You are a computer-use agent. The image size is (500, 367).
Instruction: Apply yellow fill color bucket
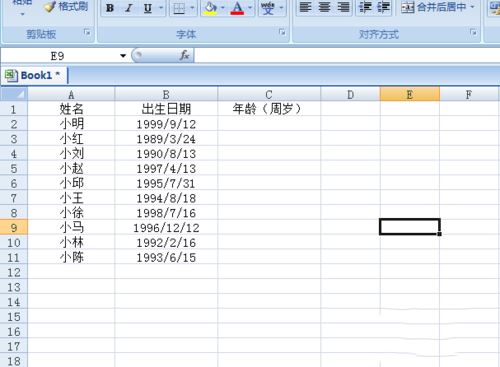pyautogui.click(x=211, y=8)
